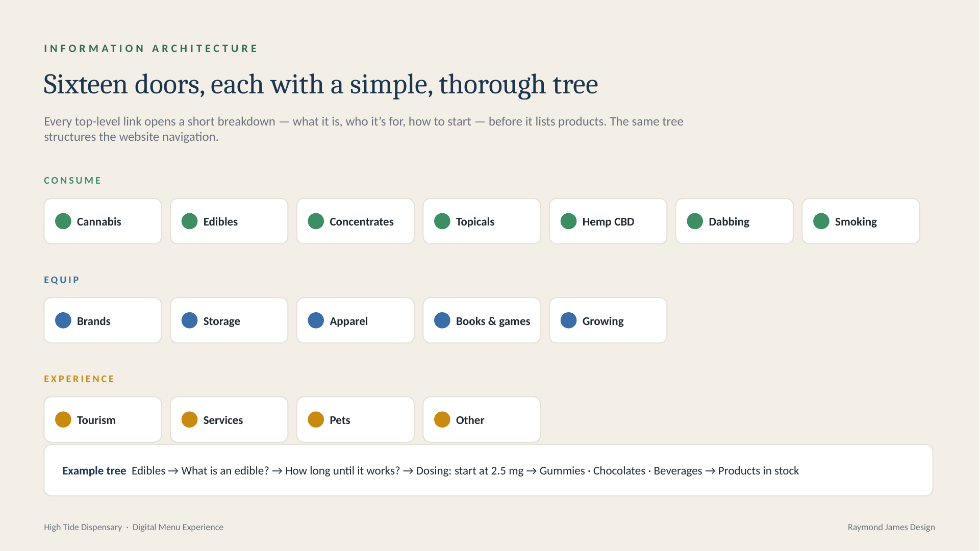Click the blue circle next to Storage

coord(189,320)
